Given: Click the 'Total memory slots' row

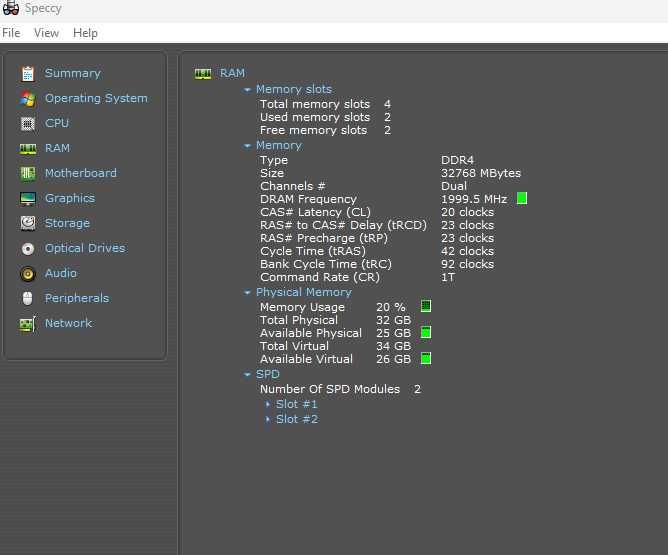Looking at the screenshot, I should [325, 104].
